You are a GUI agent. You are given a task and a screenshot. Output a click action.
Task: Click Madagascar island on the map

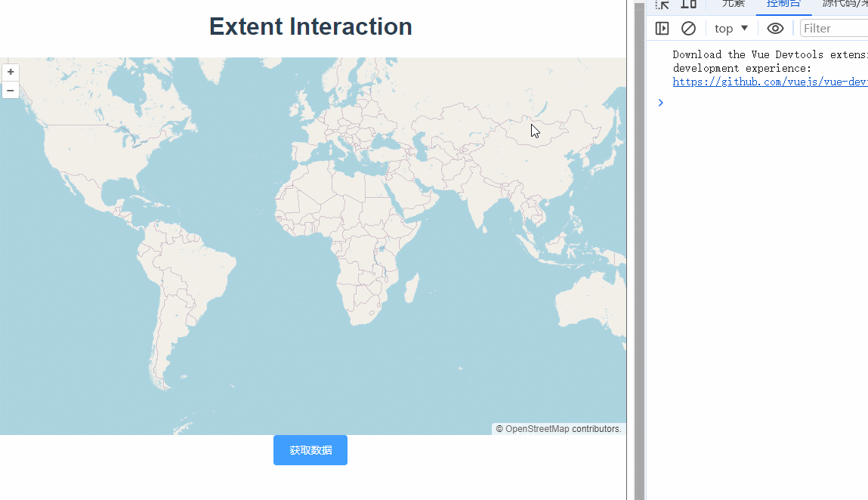pos(411,288)
